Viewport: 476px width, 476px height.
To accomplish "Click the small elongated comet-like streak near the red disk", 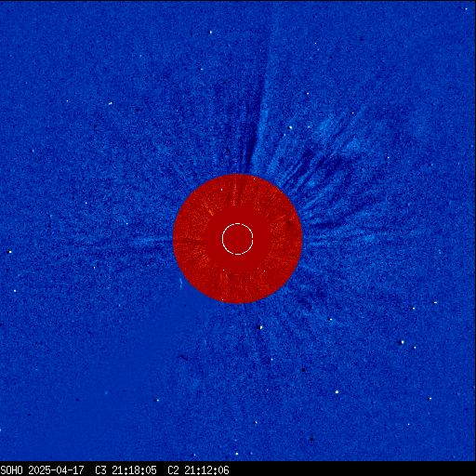I will (181, 283).
